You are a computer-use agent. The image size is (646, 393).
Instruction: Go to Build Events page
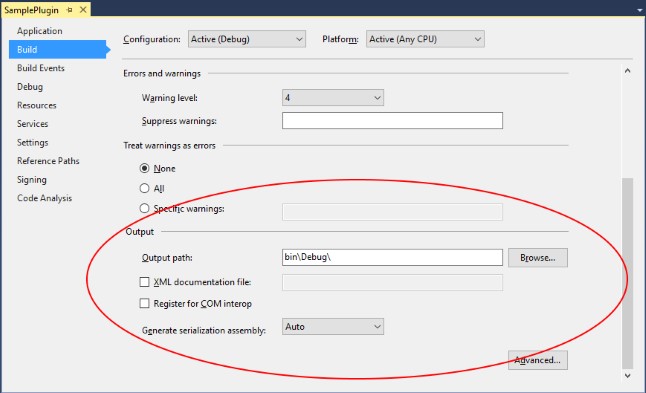tap(41, 68)
